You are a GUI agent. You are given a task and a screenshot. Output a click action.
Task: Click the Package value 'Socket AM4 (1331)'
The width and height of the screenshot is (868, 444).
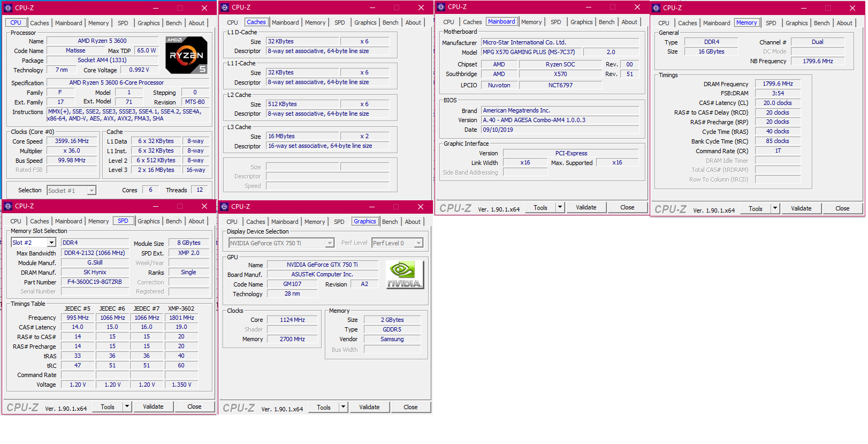coord(102,60)
